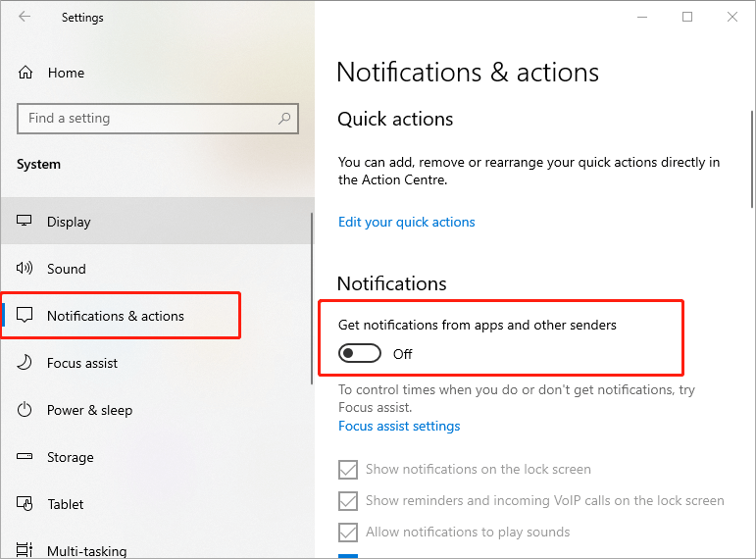Open Focus assist settings link
Screen dimensions: 756x559
(x=398, y=427)
